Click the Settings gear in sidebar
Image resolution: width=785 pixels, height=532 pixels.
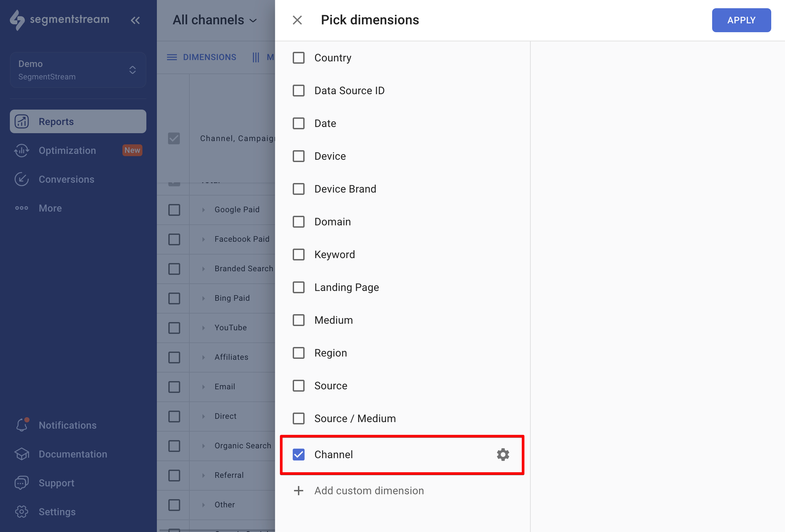22,512
